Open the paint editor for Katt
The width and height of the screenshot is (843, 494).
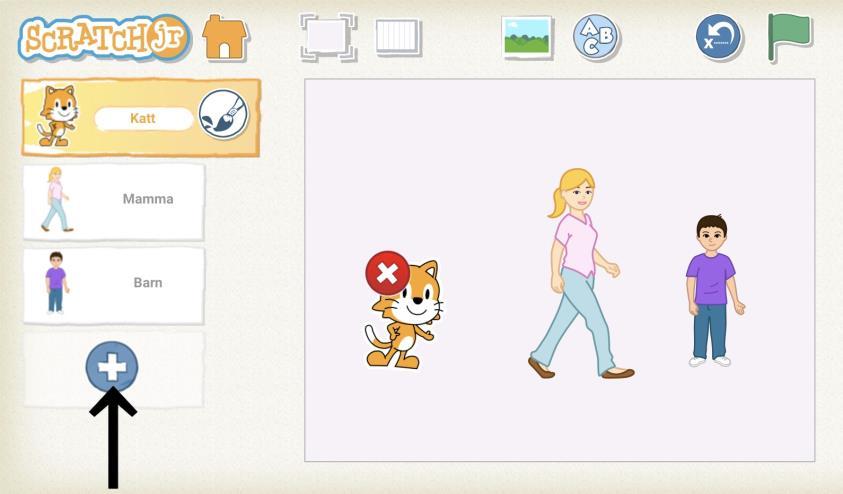pyautogui.click(x=224, y=114)
